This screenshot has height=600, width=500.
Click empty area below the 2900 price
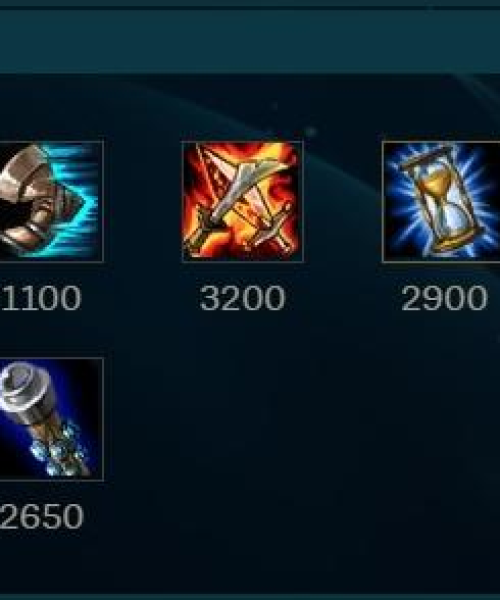click(441, 419)
